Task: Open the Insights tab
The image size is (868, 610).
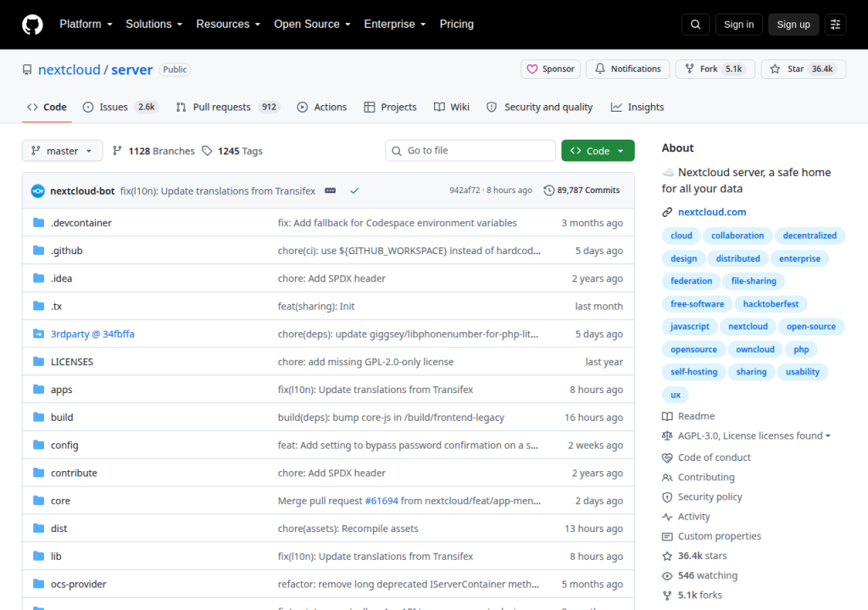Action: [x=637, y=108]
